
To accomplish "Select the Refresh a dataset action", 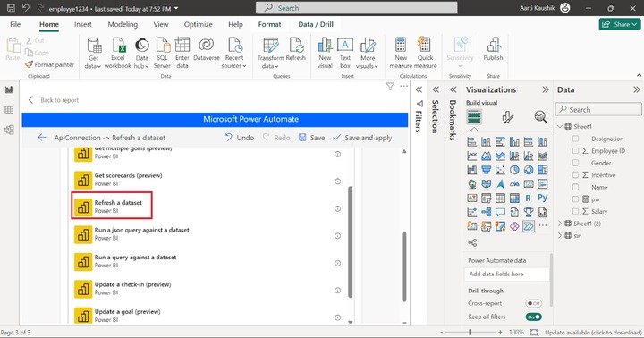I will pyautogui.click(x=112, y=206).
